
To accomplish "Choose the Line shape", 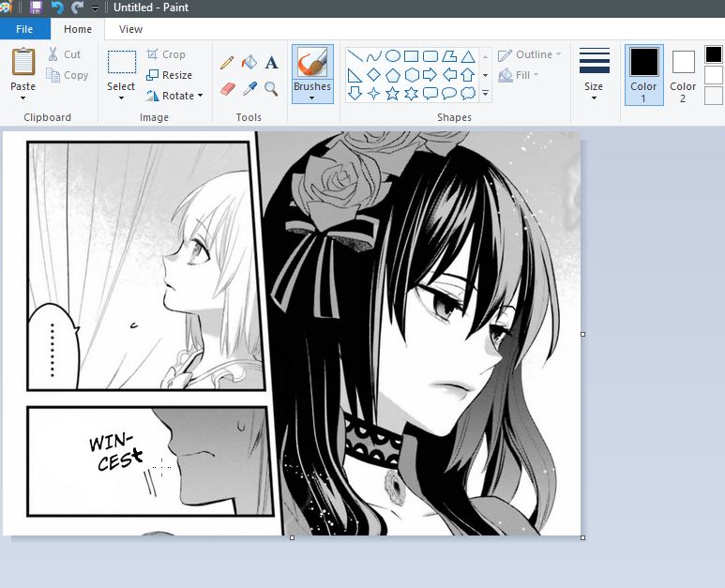I will pyautogui.click(x=355, y=56).
